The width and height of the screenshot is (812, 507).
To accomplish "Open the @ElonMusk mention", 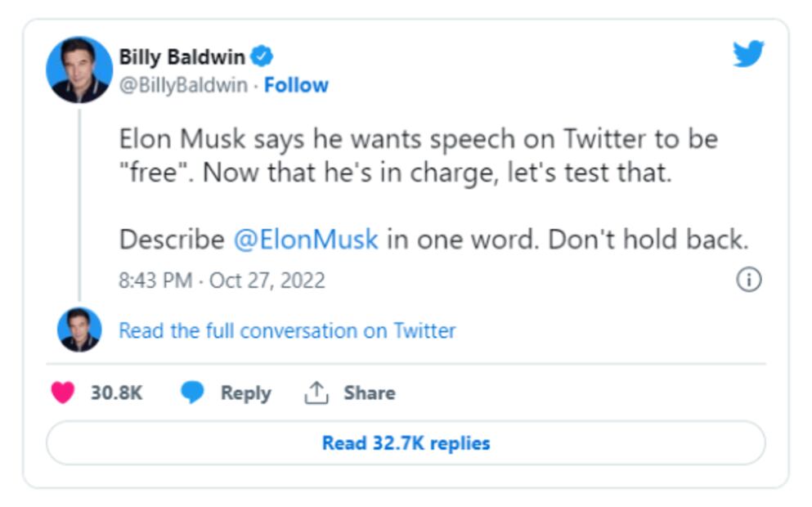I will (305, 240).
